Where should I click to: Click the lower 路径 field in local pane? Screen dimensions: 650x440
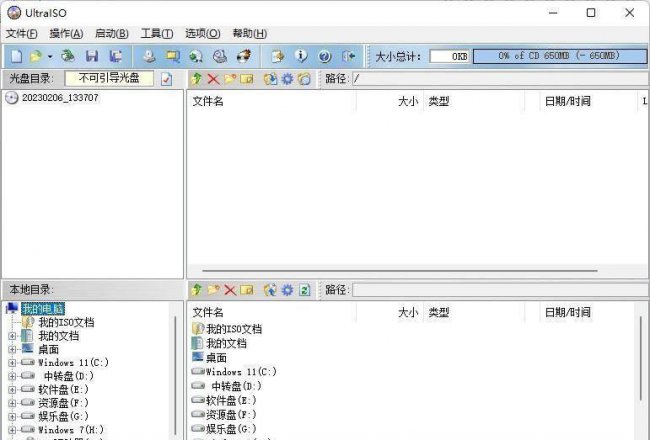tap(500, 290)
